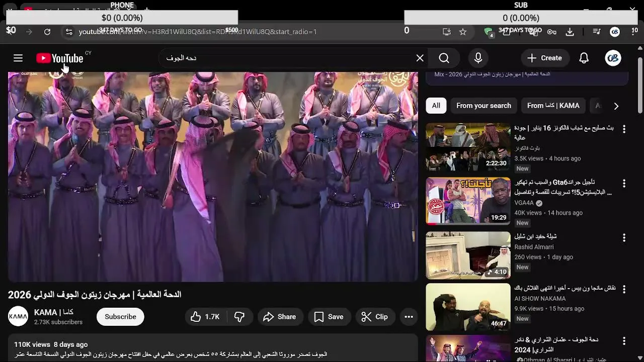Bookmark this page with the star icon
644x362 pixels.
[463, 32]
